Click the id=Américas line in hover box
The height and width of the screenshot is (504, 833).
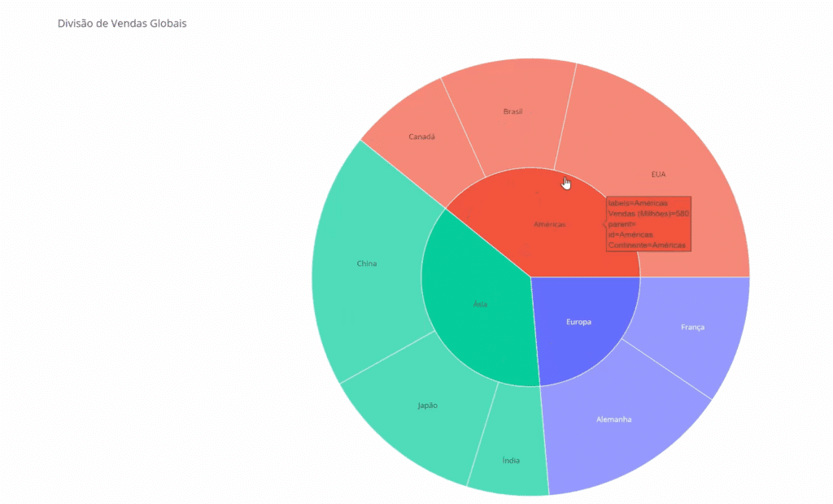(630, 234)
